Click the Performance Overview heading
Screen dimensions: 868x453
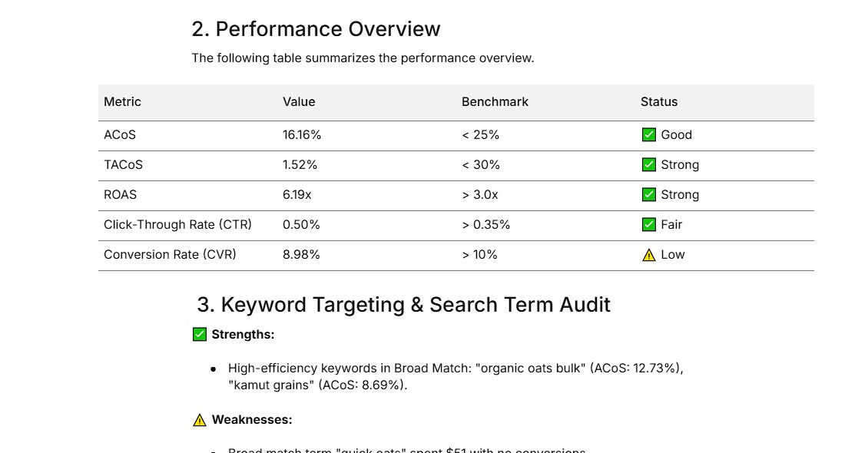(x=316, y=29)
